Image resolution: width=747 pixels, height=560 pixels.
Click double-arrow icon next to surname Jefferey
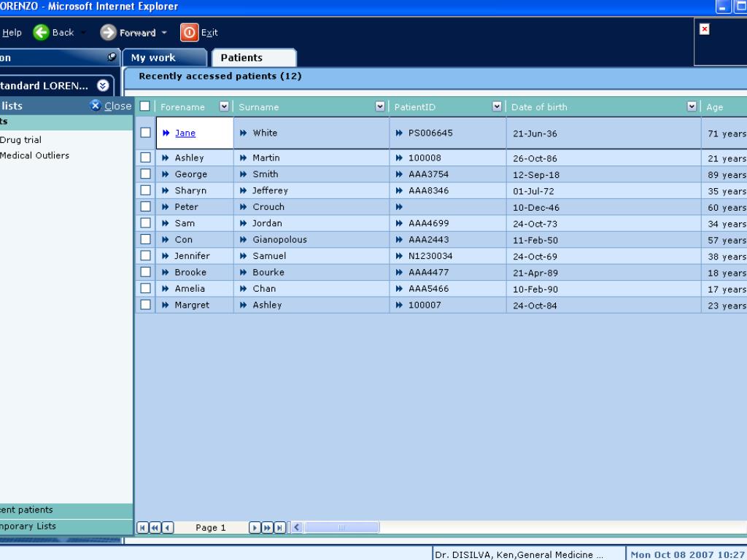click(244, 190)
